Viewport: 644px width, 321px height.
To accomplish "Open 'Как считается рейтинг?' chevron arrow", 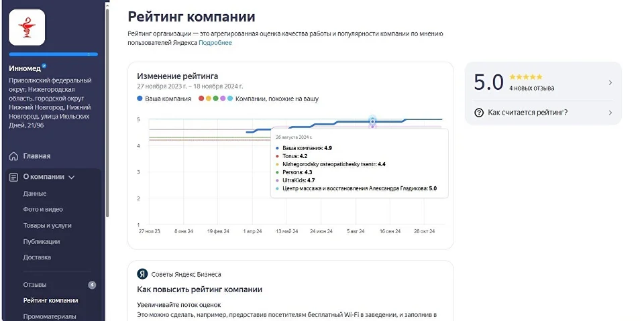I will (610, 113).
